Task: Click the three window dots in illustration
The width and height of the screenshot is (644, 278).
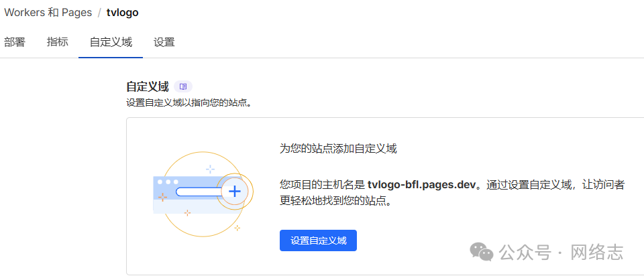Action: [x=167, y=182]
